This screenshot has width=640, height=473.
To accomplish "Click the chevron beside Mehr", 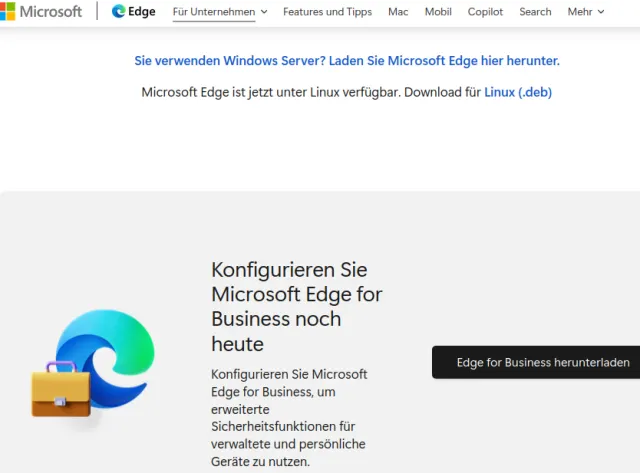I will point(600,12).
